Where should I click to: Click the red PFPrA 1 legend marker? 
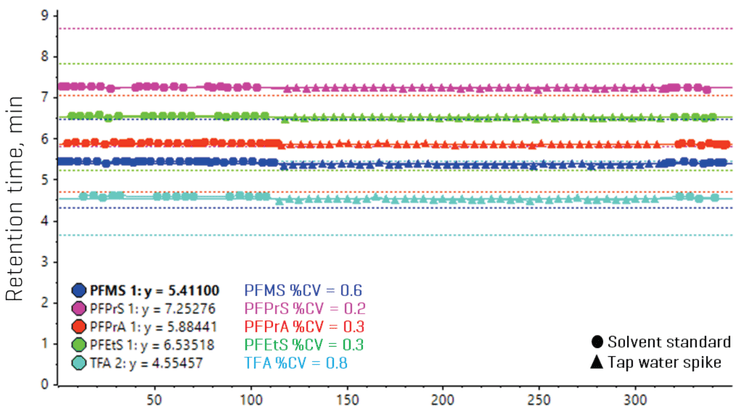coord(79,327)
